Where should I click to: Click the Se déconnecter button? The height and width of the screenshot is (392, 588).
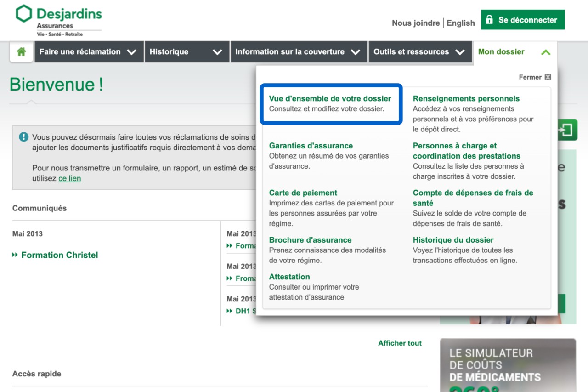click(x=522, y=20)
